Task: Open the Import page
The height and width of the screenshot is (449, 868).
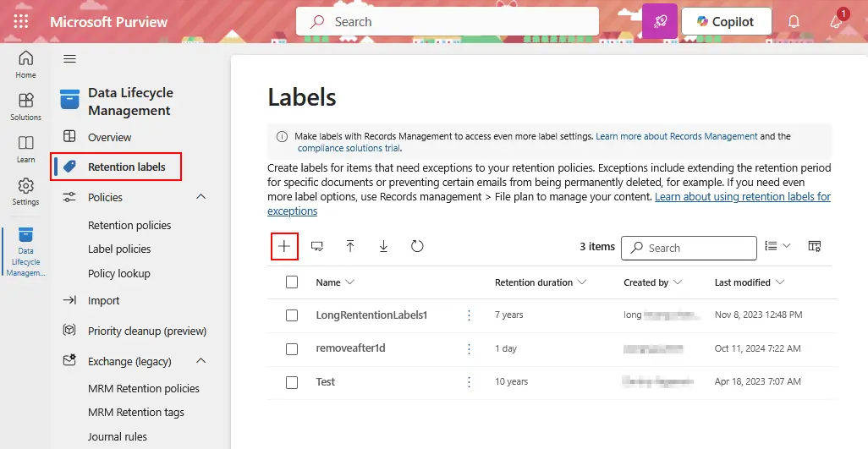Action: click(103, 300)
